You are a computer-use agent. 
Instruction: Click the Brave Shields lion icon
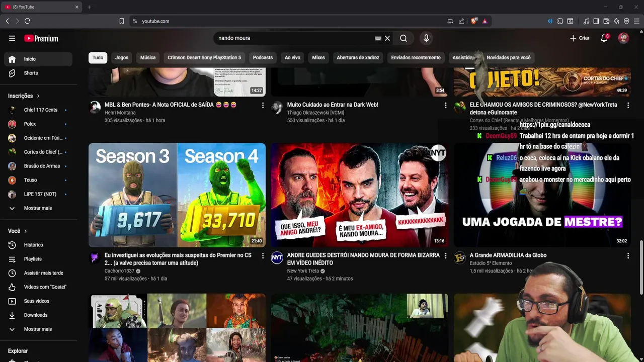point(473,21)
